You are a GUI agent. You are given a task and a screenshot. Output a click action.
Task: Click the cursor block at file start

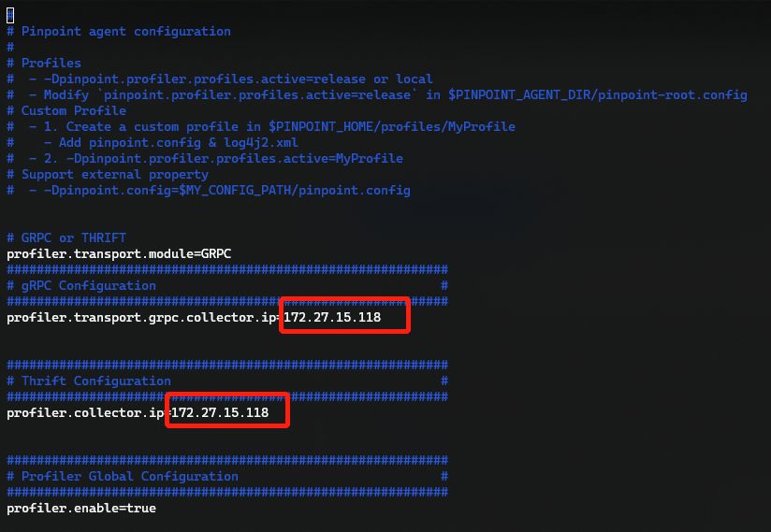pos(10,15)
